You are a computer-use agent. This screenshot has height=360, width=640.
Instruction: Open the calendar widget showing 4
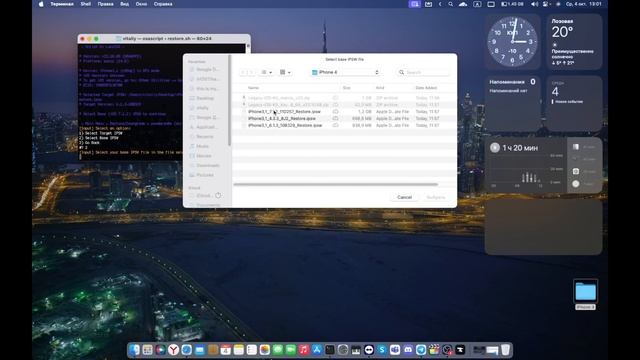point(574,103)
